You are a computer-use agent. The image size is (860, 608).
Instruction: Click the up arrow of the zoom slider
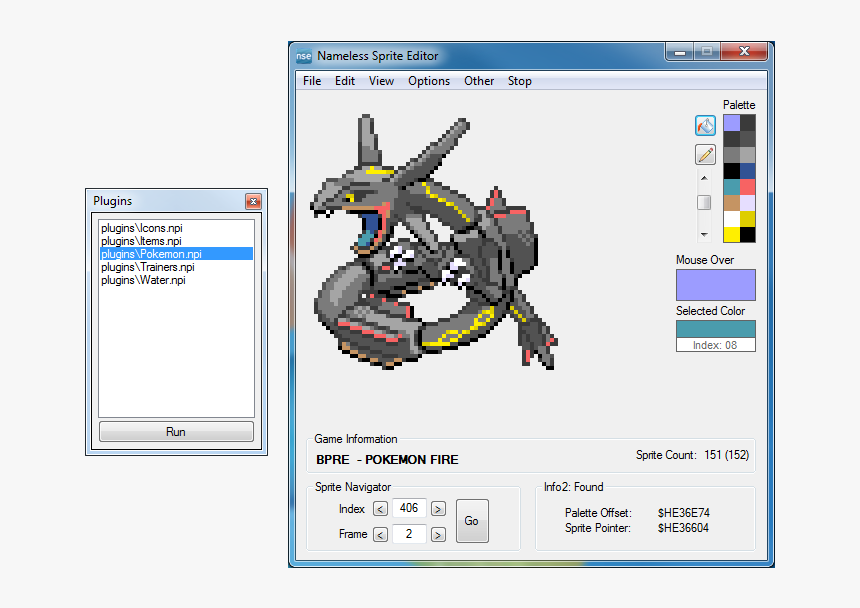(x=704, y=178)
